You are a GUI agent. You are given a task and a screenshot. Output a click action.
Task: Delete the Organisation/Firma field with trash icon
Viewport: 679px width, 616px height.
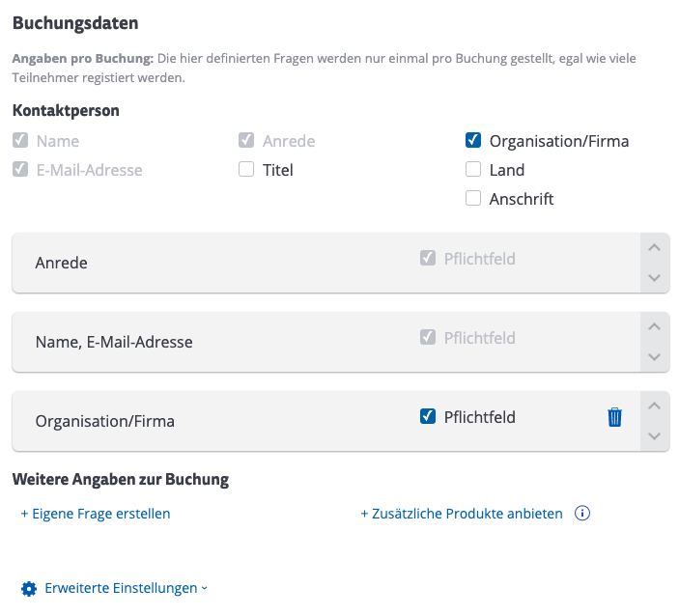tap(614, 417)
